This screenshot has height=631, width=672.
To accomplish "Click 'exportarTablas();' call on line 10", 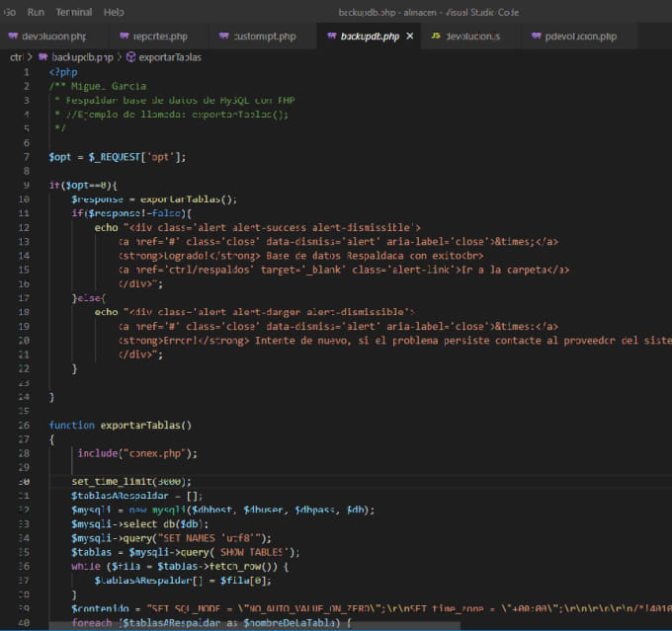I will [x=188, y=199].
